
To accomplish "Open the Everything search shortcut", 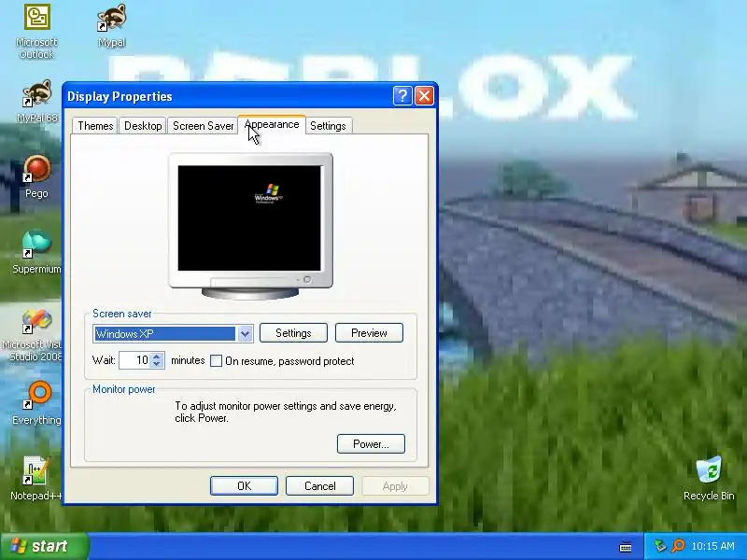I will coord(36,403).
